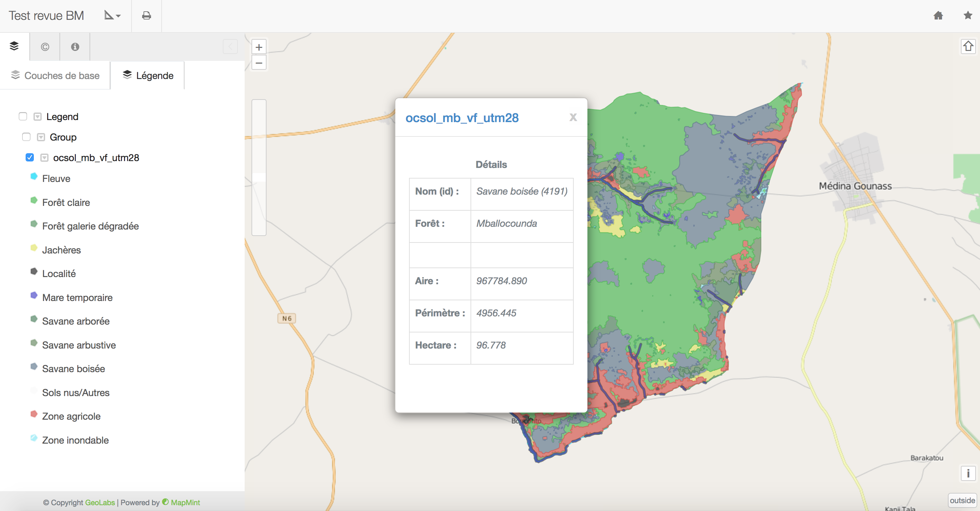Click the Zone agricole red color swatch
Screen dimensions: 980x511
point(34,414)
